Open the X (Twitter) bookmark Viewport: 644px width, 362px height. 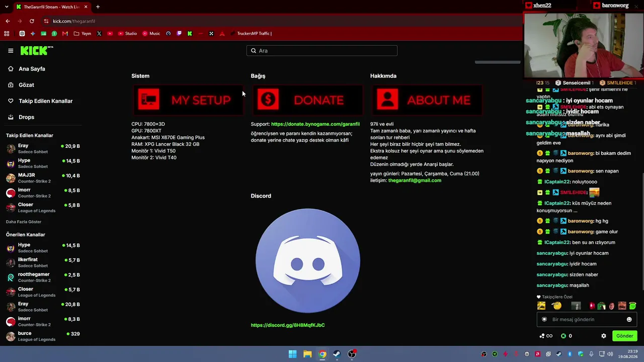99,34
